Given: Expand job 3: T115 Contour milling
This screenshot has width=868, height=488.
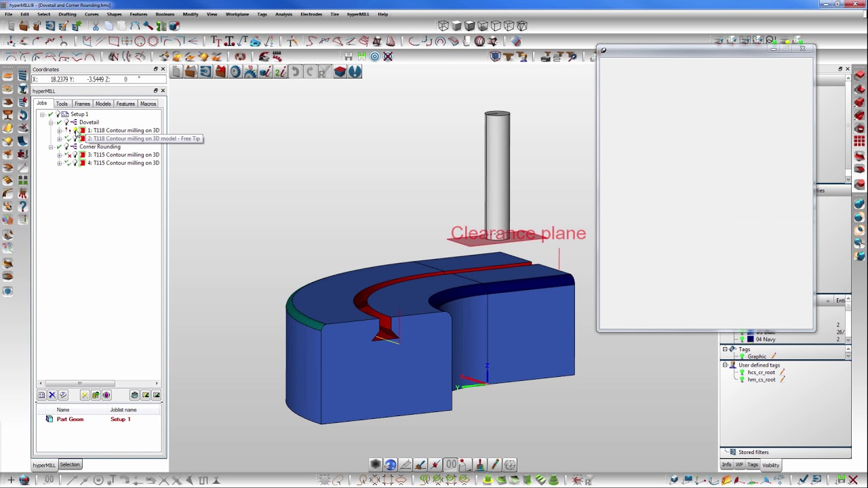Looking at the screenshot, I should coord(60,155).
